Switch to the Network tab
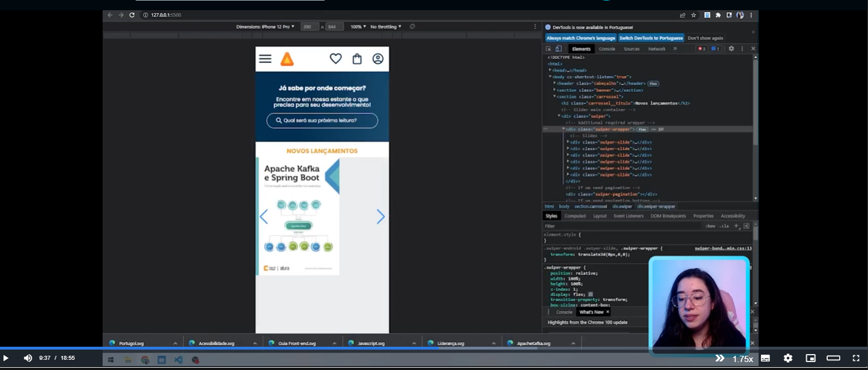Screen dimensions: 868x370 pos(657,49)
